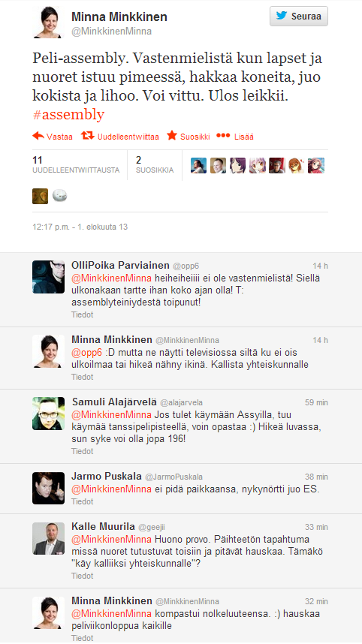Click the Suosikki star icon
The image size is (362, 644).
click(x=172, y=136)
